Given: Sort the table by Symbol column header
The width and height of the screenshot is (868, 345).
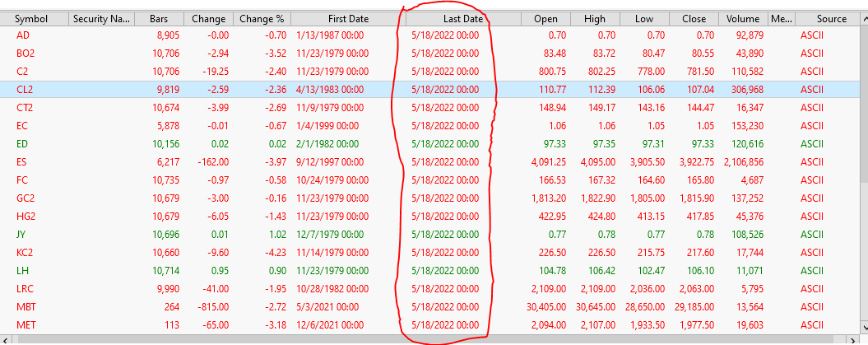Looking at the screenshot, I should [x=31, y=18].
